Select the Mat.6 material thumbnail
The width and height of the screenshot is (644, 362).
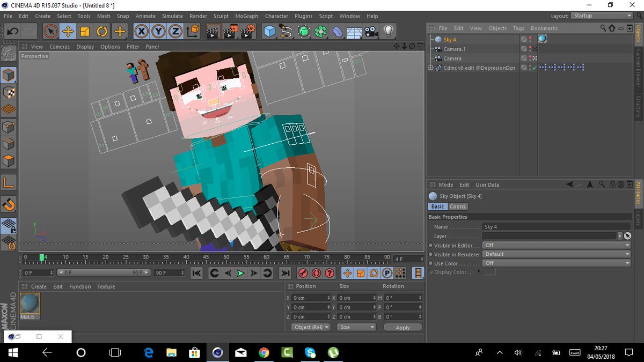point(30,304)
